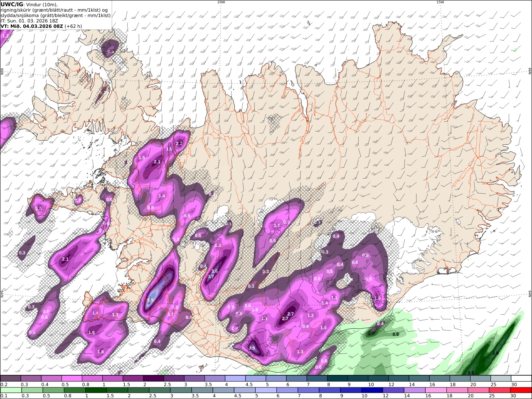Click the 2.2 value in the northwest snow band
The image size is (532, 399).
179,143
